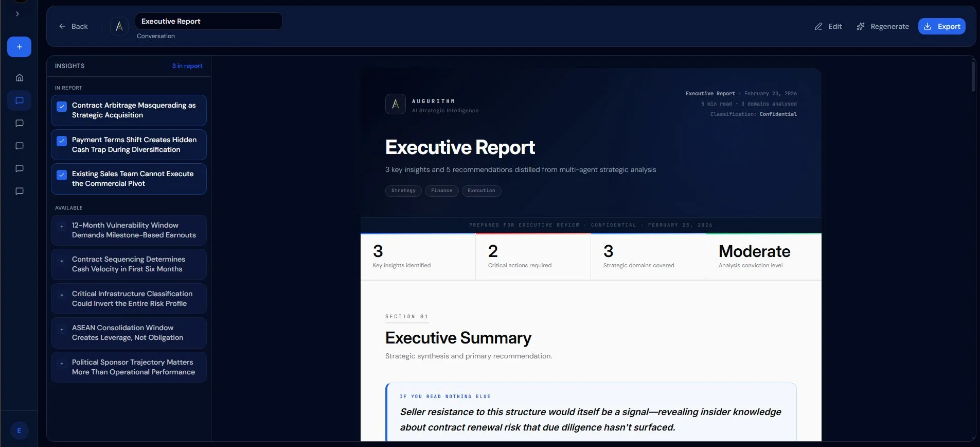Click the Auguritham logo icon in header
The image size is (980, 447).
[x=119, y=26]
